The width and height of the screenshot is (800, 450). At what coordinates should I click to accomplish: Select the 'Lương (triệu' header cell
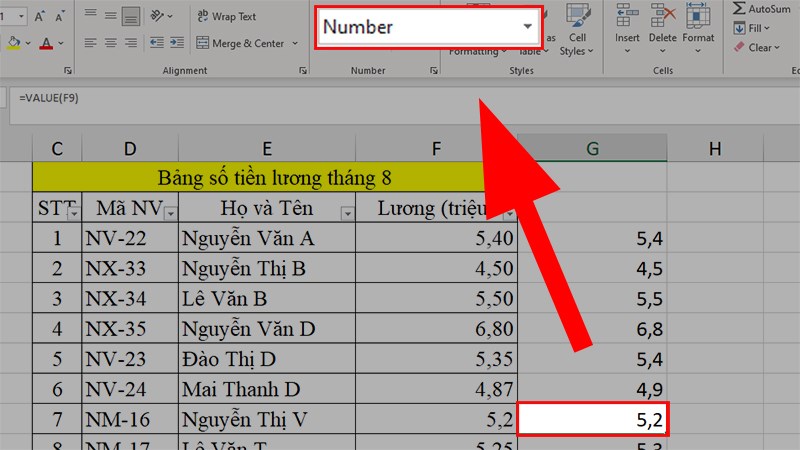[x=436, y=208]
